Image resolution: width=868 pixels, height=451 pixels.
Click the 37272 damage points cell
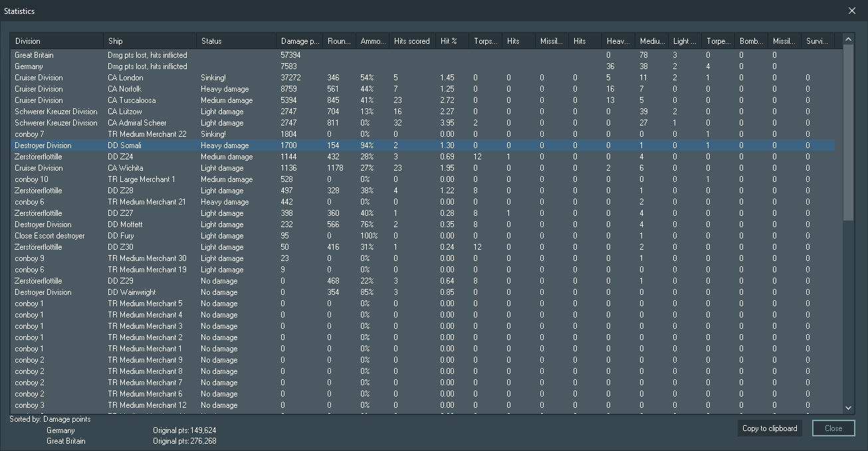290,78
